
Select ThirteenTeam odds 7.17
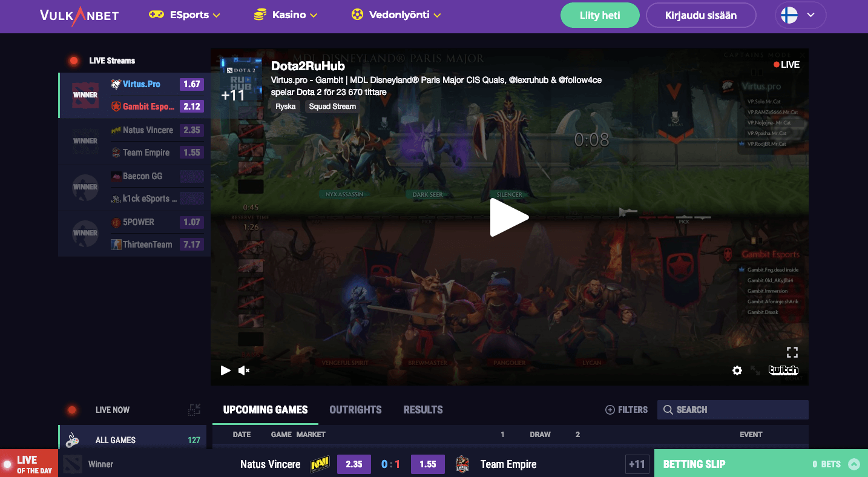point(192,245)
